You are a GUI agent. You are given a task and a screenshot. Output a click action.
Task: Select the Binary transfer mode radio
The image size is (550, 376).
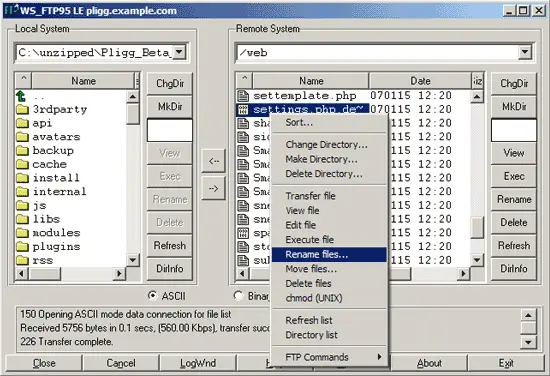coord(239,296)
